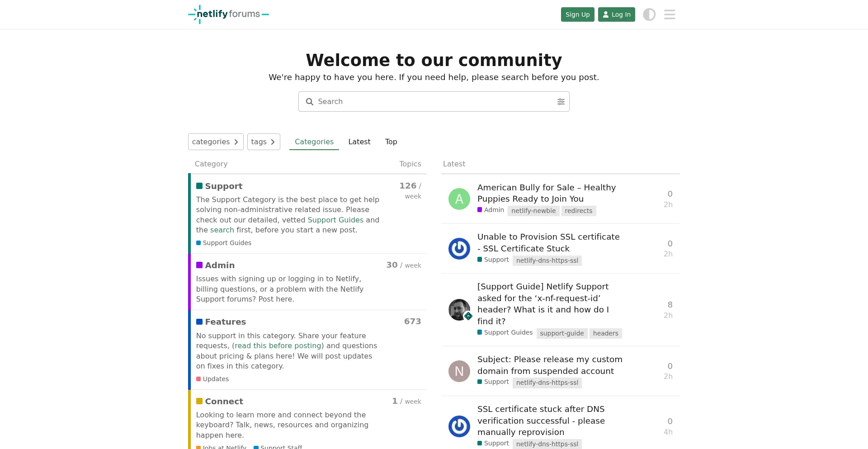Open green 'A' avatar user profile

coord(459,199)
